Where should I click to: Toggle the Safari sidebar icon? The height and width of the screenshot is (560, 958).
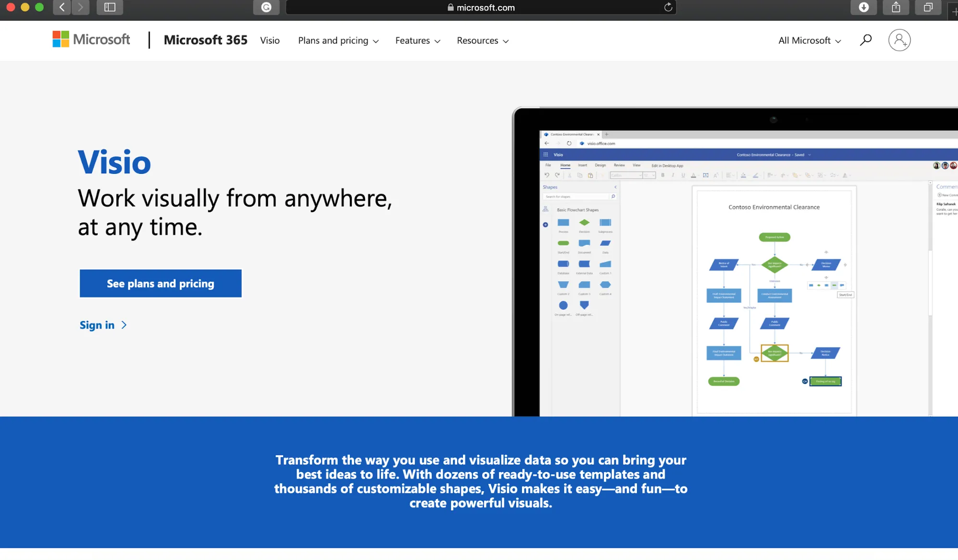[110, 7]
